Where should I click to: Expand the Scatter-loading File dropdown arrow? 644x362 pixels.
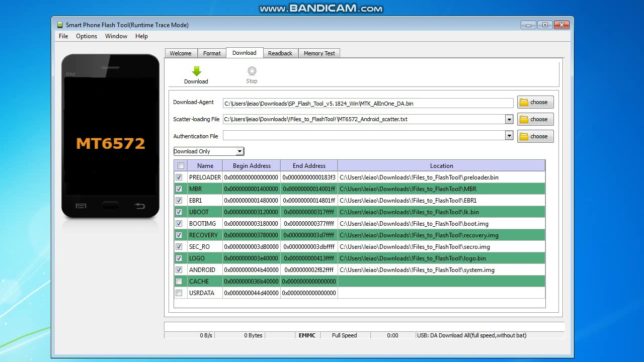click(509, 119)
